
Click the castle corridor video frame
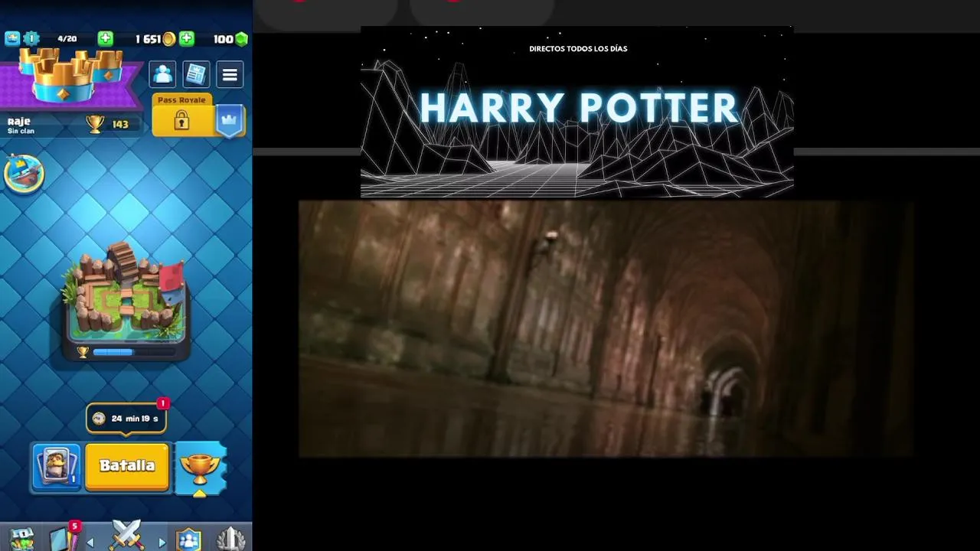[606, 329]
